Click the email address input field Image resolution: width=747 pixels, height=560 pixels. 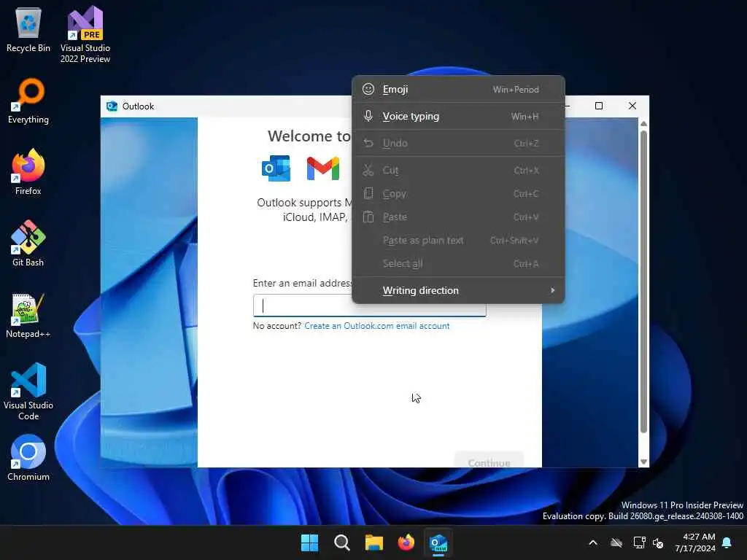point(369,306)
